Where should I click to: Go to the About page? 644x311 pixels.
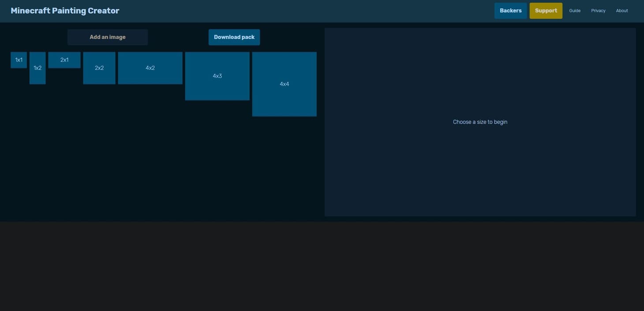tap(622, 11)
